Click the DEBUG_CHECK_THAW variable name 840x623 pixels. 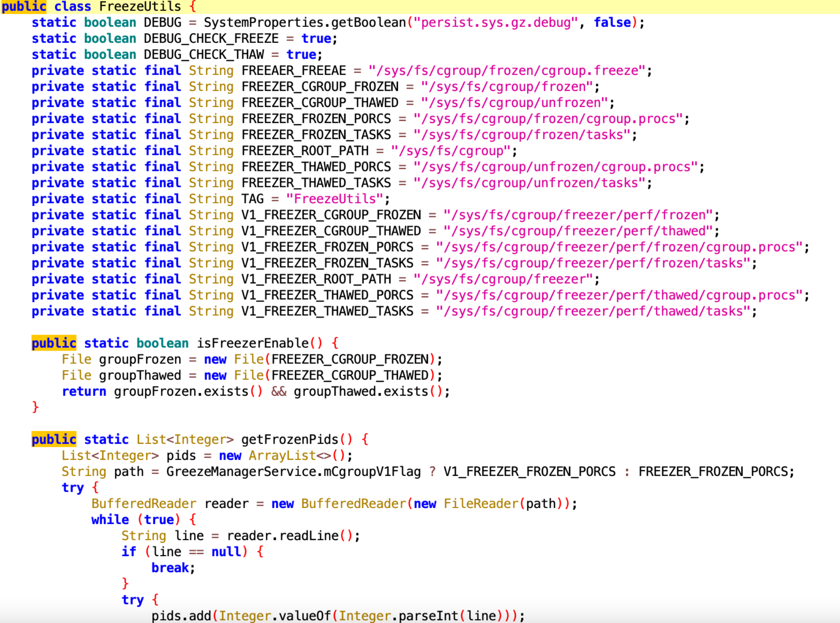point(203,55)
